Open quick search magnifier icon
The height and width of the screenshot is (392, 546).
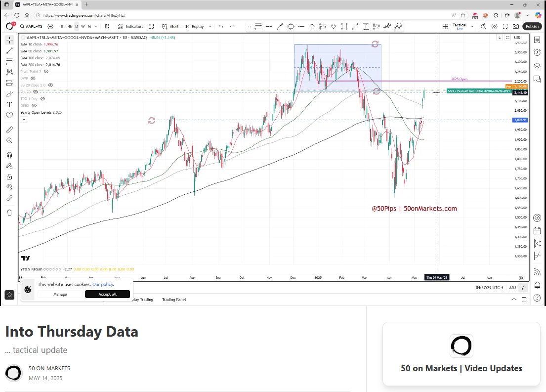[483, 27]
